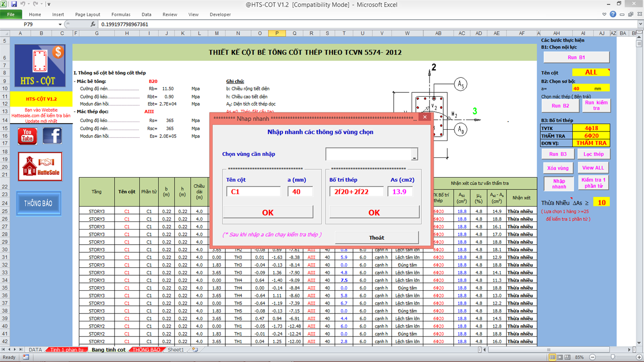Click the YouTube icon on the sheet

[27, 136]
